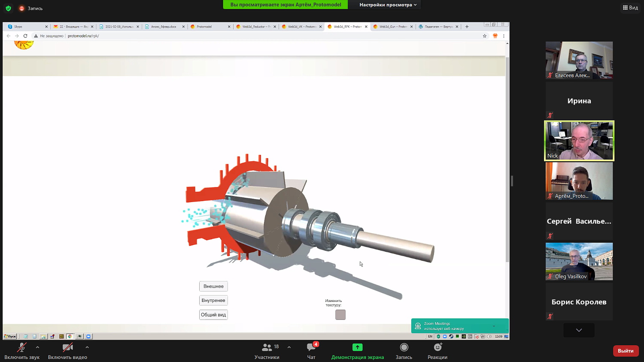Click the green encryption shield icon

pos(9,8)
